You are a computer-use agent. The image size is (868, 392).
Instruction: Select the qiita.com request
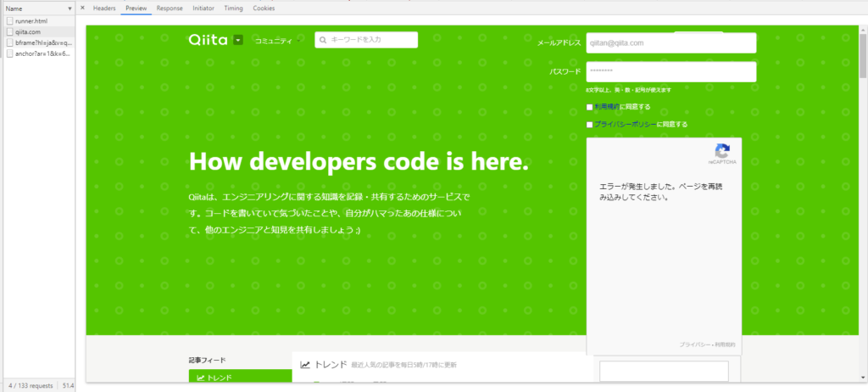pos(39,32)
